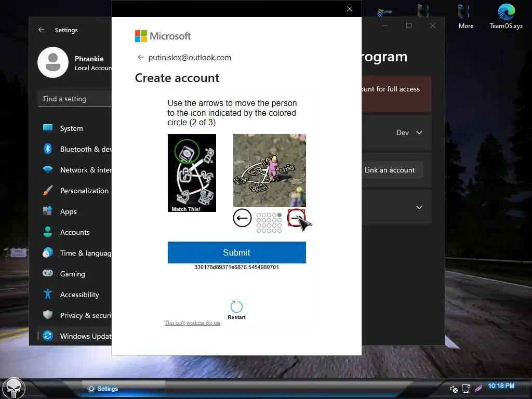Click the Restart label

coord(236,317)
